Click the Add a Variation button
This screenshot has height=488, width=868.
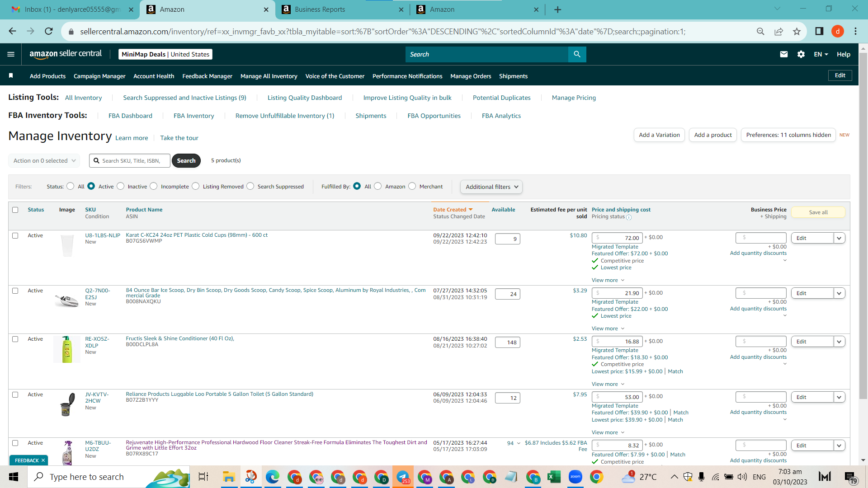(x=659, y=135)
